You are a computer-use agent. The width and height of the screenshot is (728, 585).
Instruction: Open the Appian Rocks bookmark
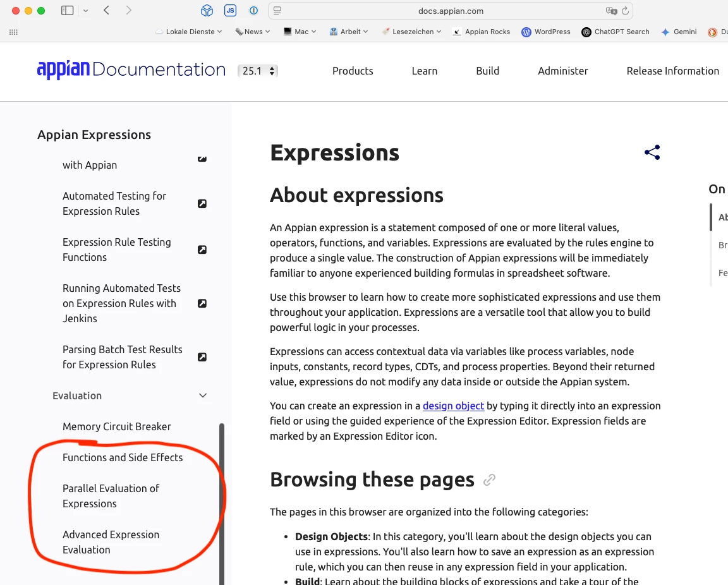pos(482,32)
